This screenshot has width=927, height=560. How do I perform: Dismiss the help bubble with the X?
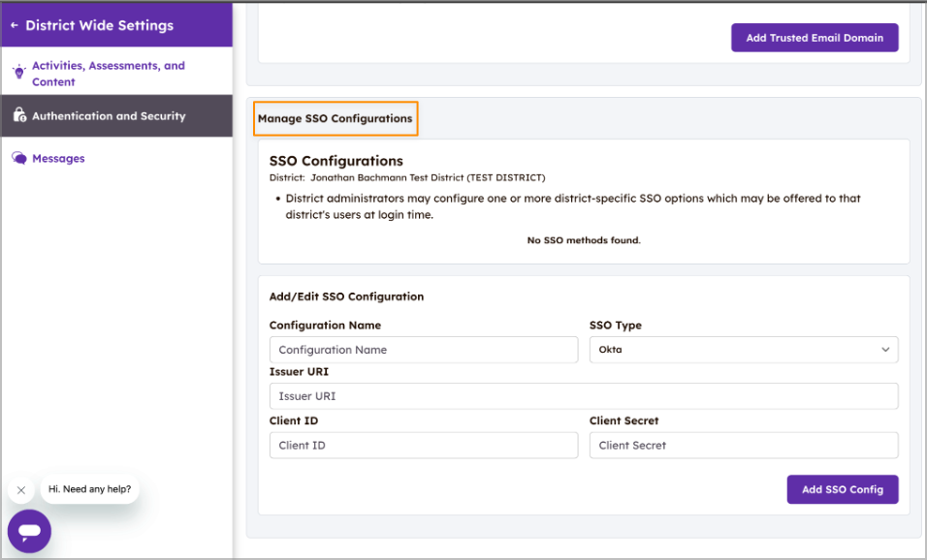[x=21, y=490]
